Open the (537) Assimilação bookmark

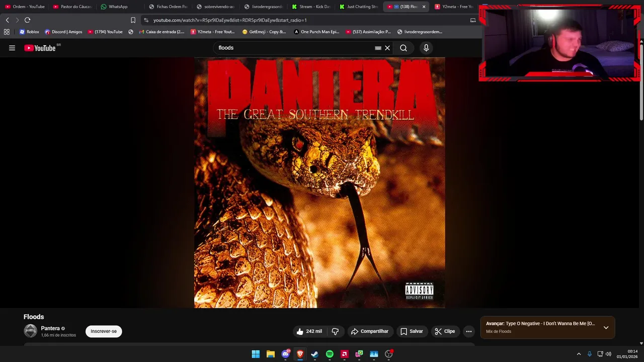368,32
